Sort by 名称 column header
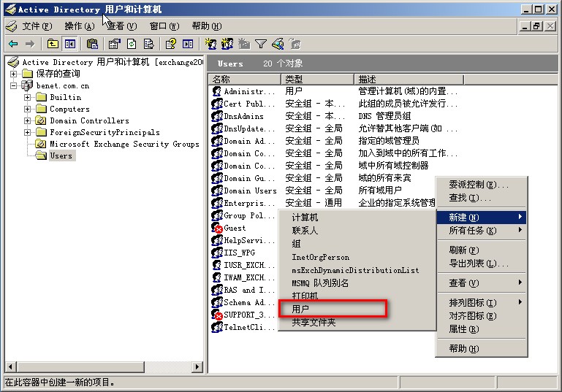 [244, 79]
